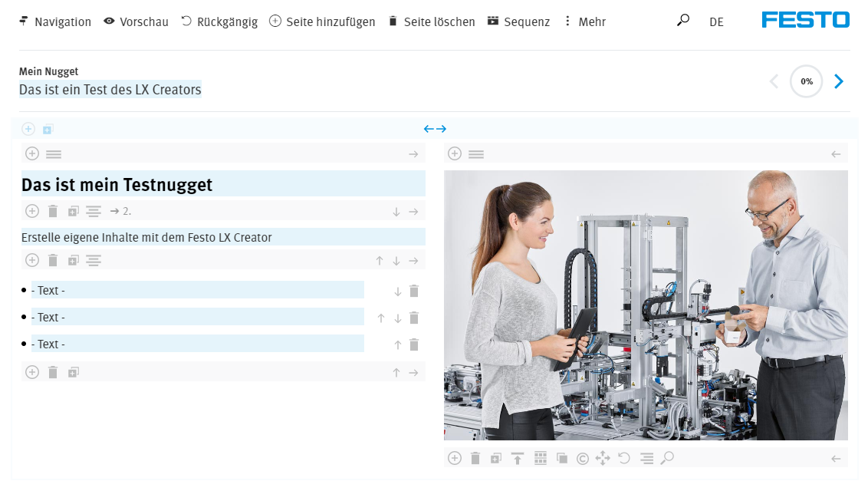Click 'Seite hinzufügen' to add a page
This screenshot has height=491, width=868.
[x=321, y=21]
